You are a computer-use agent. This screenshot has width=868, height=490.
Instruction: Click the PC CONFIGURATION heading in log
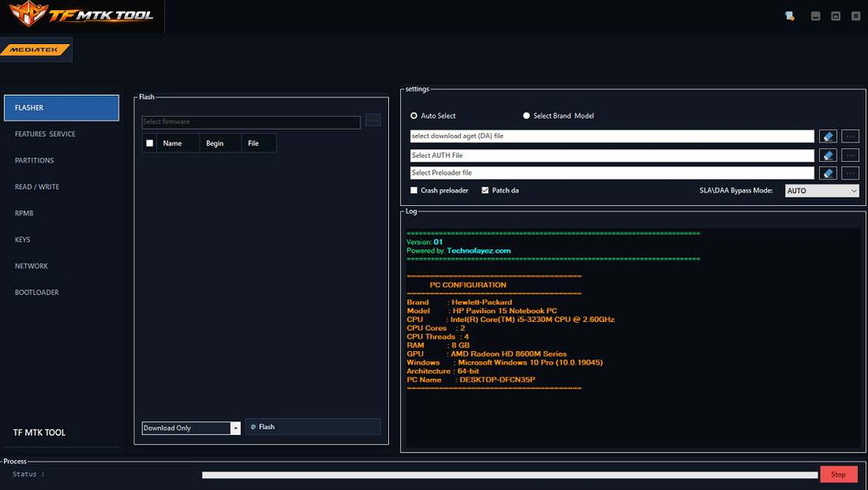click(x=468, y=285)
